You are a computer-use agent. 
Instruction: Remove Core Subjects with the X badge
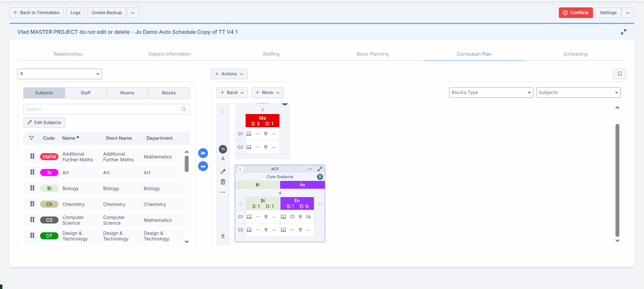coord(320,177)
